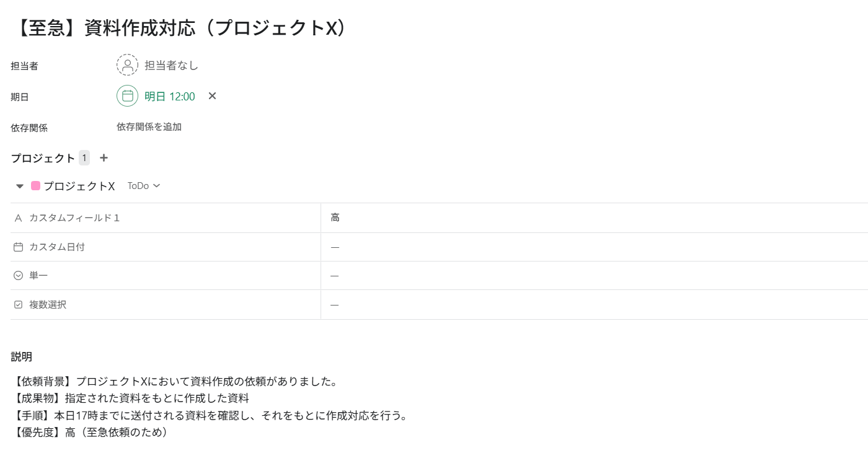Open the 複数選択 field value selector
868x453 pixels.
(x=594, y=305)
